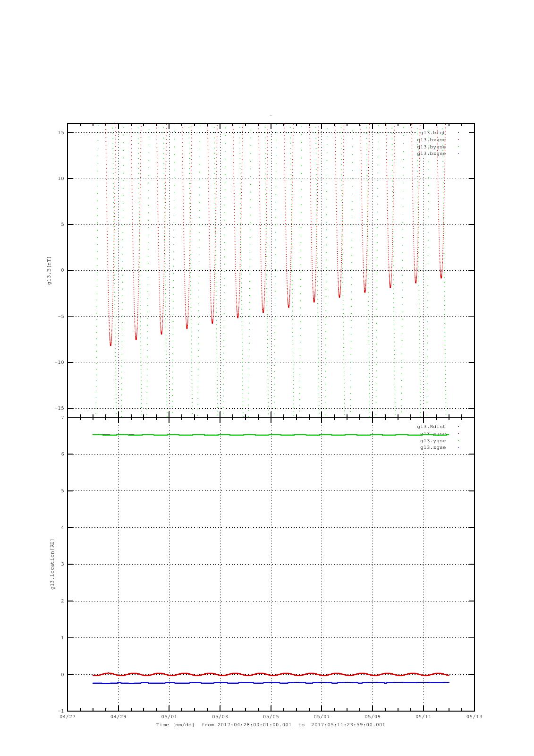Click the g13.bxgse legend entry
This screenshot has height=756, width=534.
pyautogui.click(x=431, y=140)
